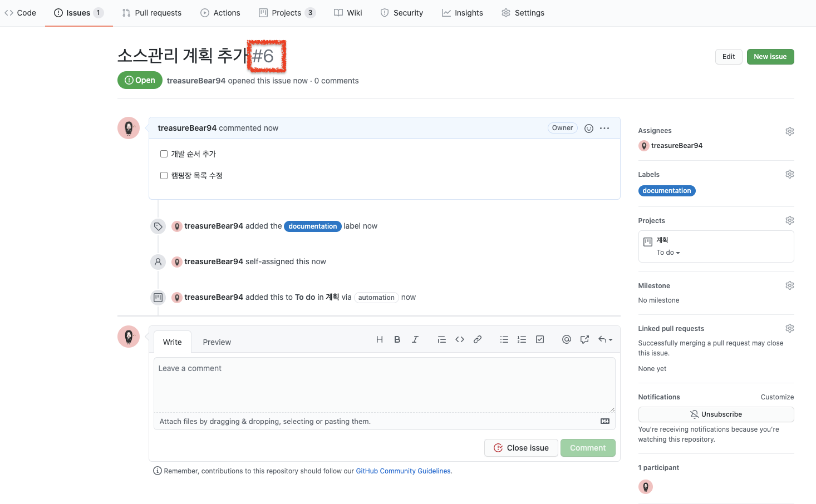Insert task list icon

[x=540, y=339]
